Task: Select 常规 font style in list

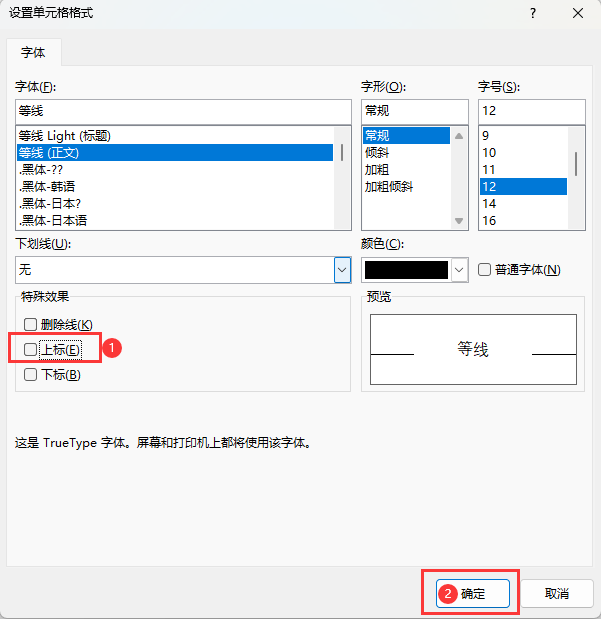Action: pos(406,136)
